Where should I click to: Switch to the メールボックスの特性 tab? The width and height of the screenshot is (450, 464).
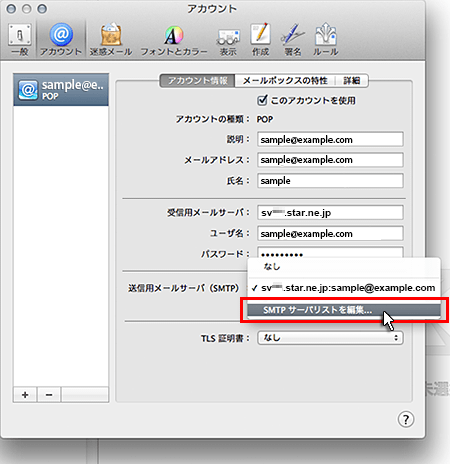pyautogui.click(x=285, y=81)
